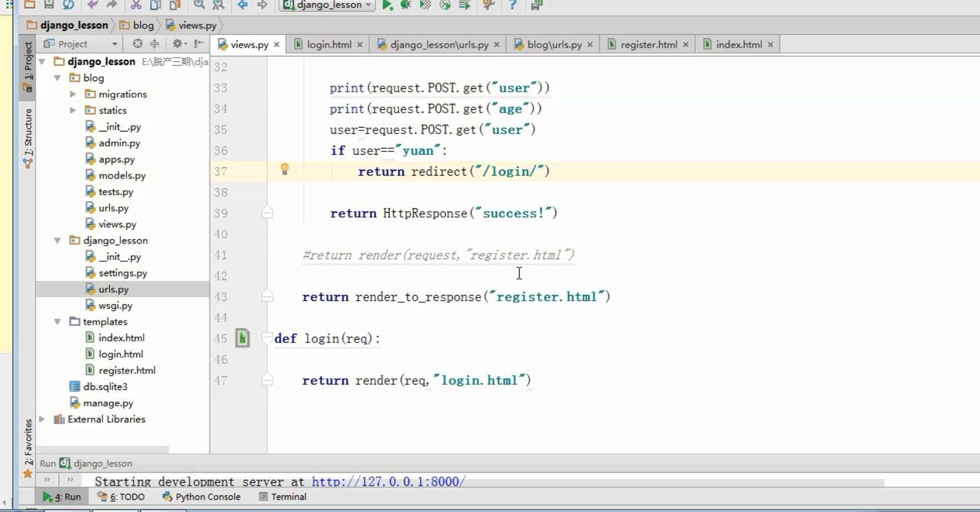Click the Profile run icon
Image resolution: width=980 pixels, height=512 pixels.
[x=444, y=5]
